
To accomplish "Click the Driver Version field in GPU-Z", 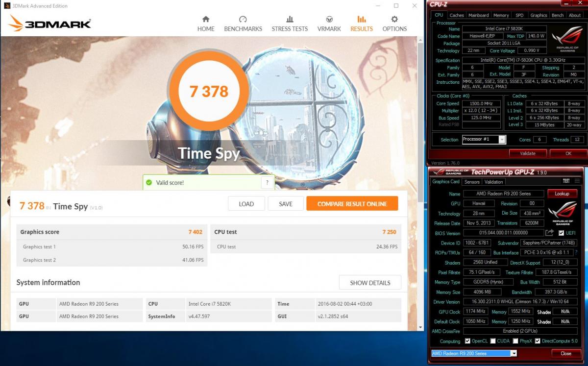I will pos(520,302).
